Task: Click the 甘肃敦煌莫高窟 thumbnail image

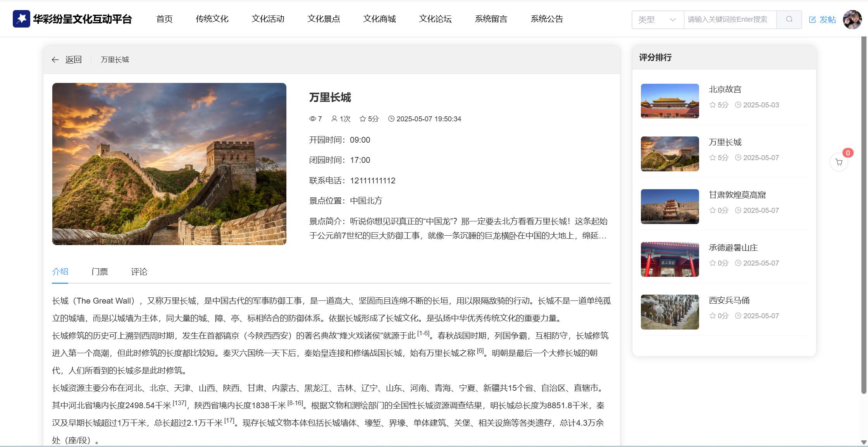Action: pos(670,207)
